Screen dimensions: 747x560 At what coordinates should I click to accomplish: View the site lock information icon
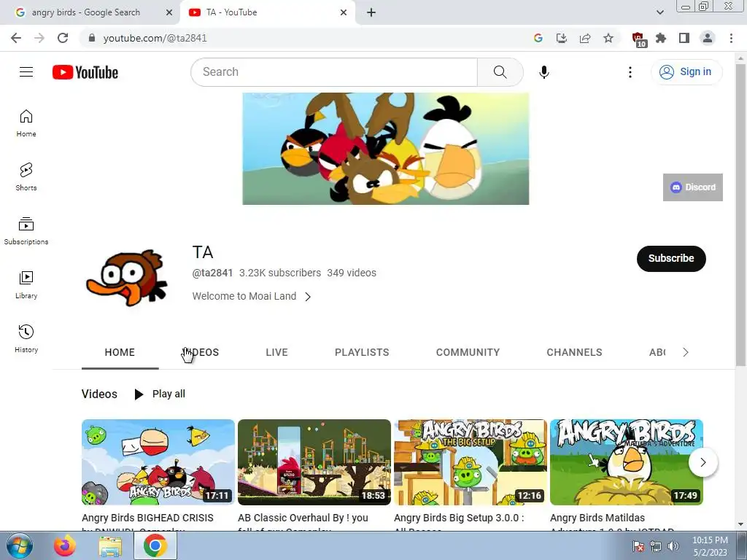[x=92, y=38]
